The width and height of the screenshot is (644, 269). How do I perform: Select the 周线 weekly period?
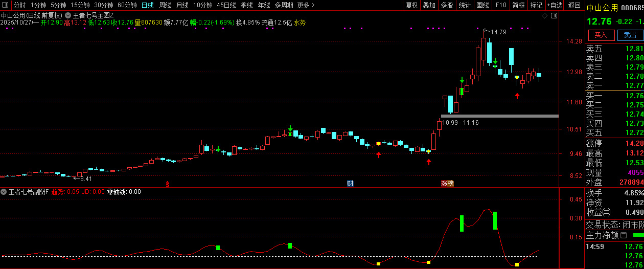(165, 5)
